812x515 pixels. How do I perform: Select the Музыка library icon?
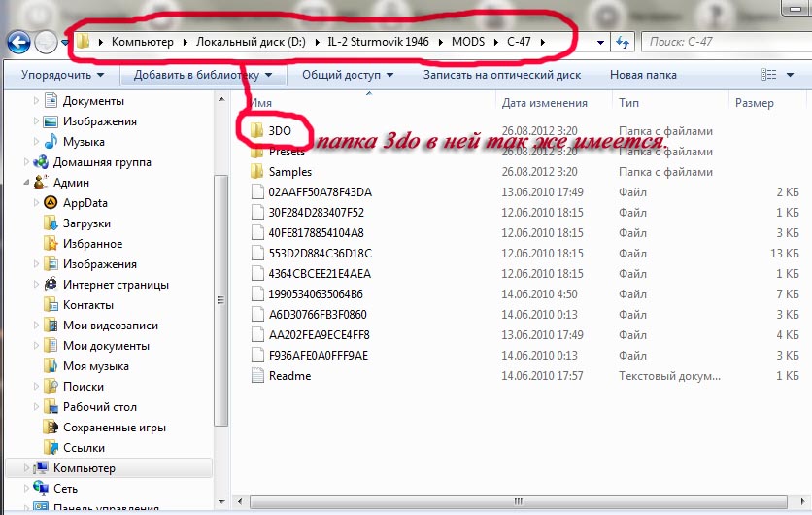(51, 142)
